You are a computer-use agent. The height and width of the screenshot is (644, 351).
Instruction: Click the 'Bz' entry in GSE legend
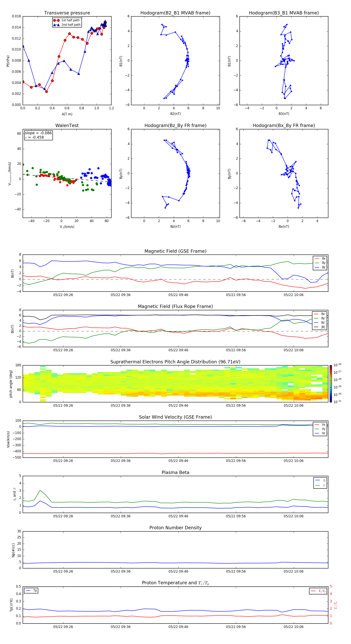pyautogui.click(x=320, y=267)
